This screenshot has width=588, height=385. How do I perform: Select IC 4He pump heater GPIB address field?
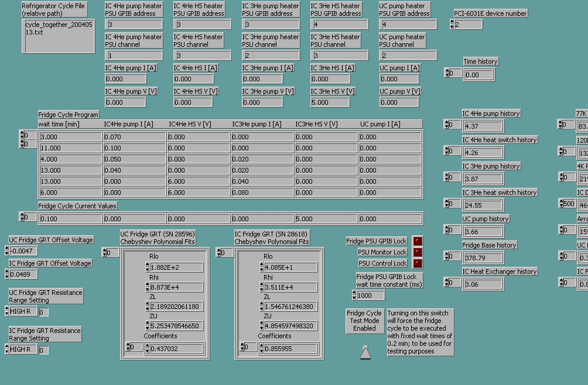pyautogui.click(x=134, y=25)
